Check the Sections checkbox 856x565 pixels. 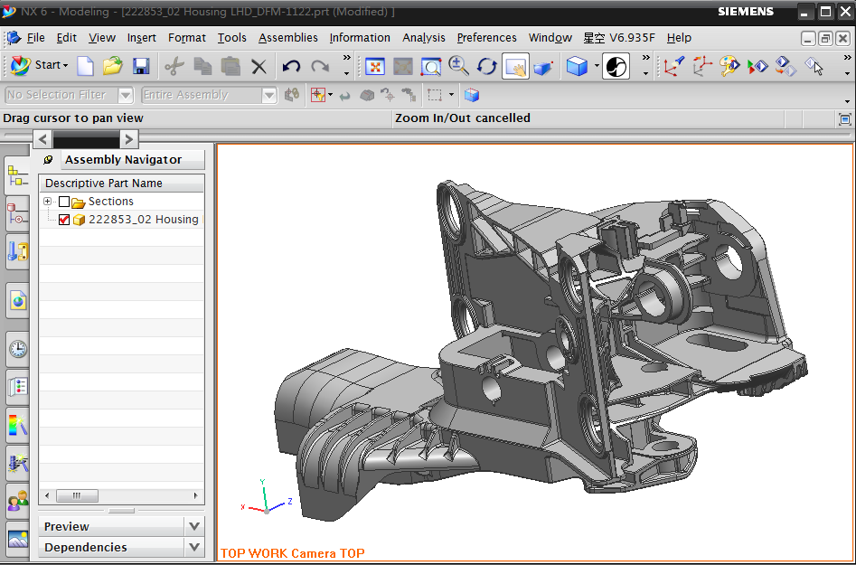click(64, 201)
